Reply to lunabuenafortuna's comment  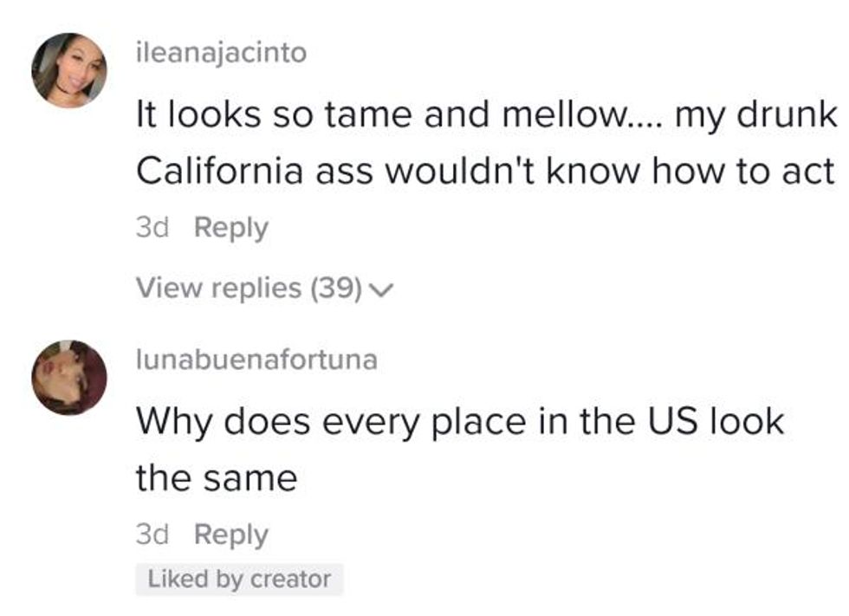(x=231, y=535)
